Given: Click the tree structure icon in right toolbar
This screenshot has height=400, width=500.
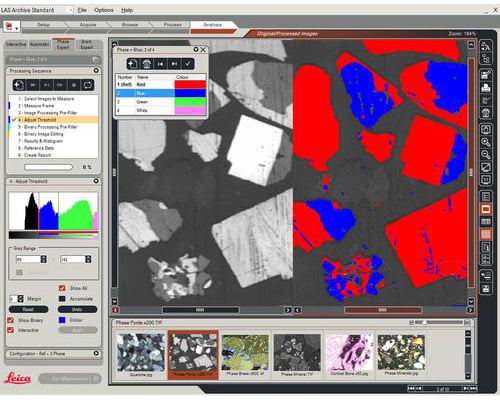Looking at the screenshot, I should tap(486, 59).
